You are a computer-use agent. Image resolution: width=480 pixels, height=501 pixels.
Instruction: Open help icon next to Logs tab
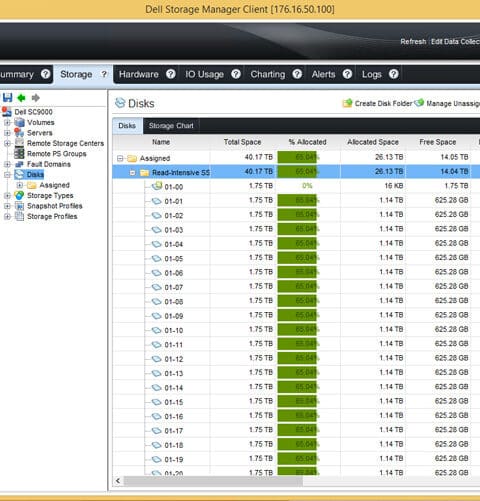(394, 74)
